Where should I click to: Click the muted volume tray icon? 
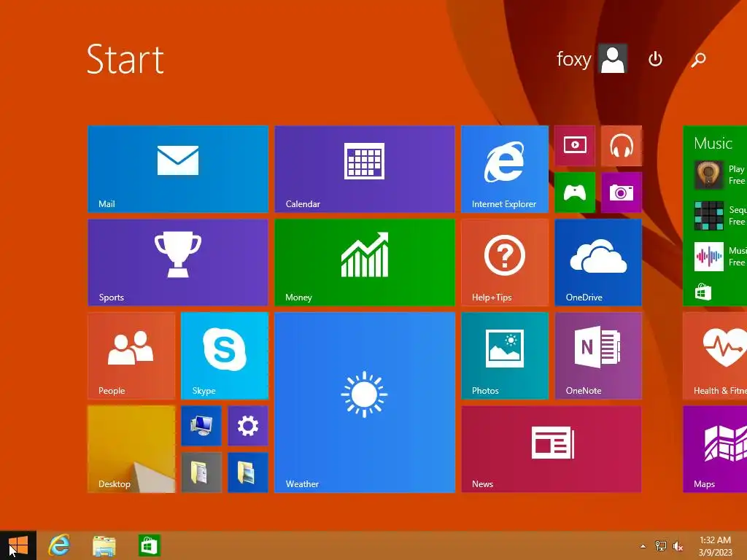click(678, 546)
